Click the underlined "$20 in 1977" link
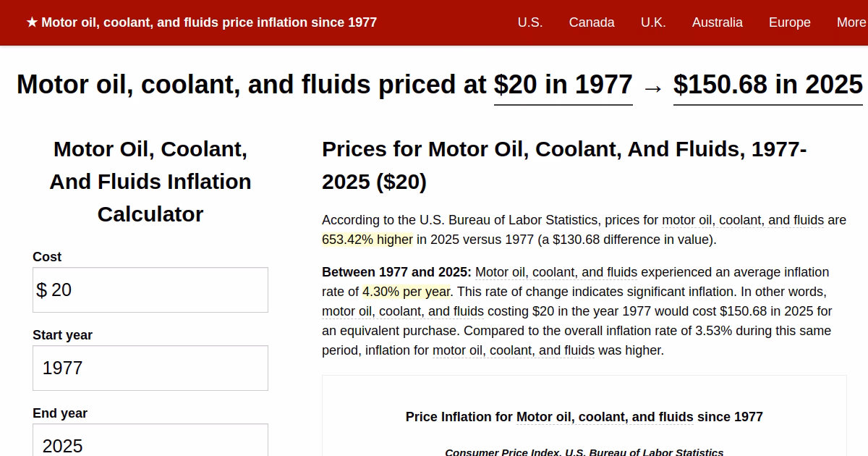 click(563, 85)
